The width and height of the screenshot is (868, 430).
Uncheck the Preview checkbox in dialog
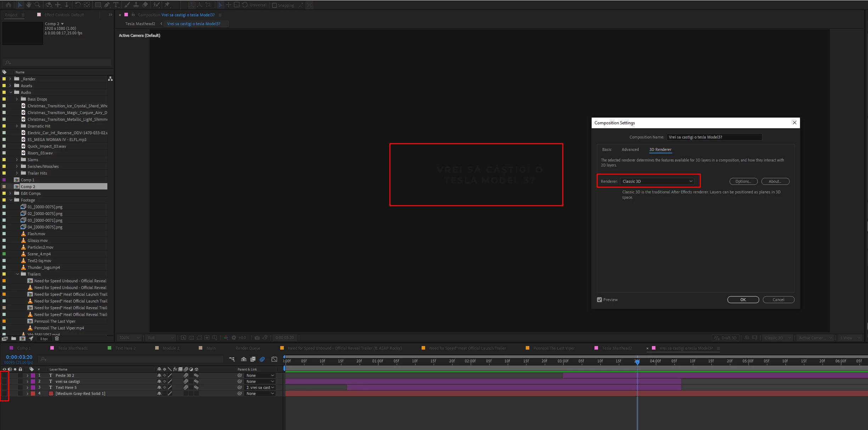(x=599, y=300)
